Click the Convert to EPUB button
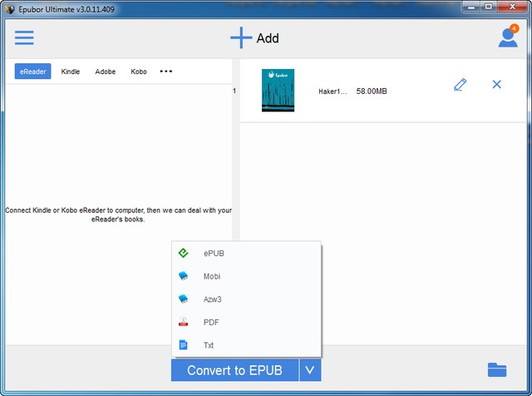The height and width of the screenshot is (396, 532). (x=234, y=370)
